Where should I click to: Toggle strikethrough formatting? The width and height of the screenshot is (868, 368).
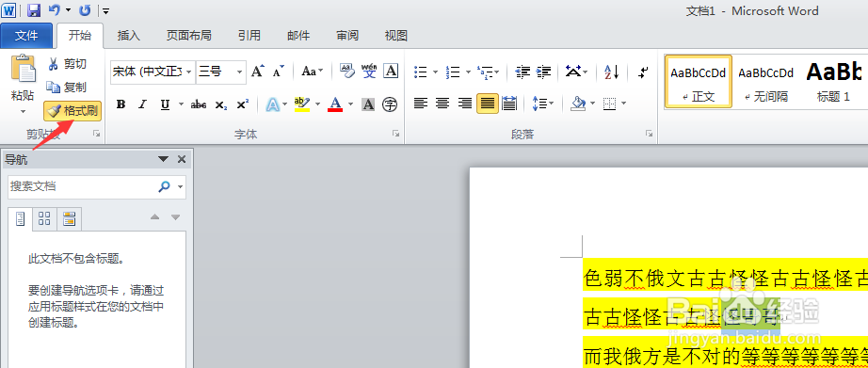pyautogui.click(x=199, y=104)
